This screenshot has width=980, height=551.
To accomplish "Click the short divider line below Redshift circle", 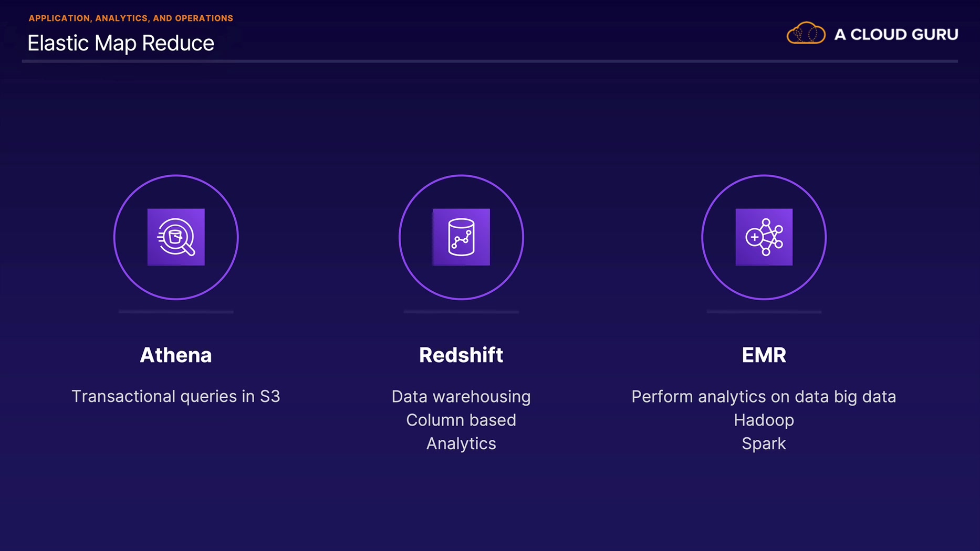I will coord(461,312).
